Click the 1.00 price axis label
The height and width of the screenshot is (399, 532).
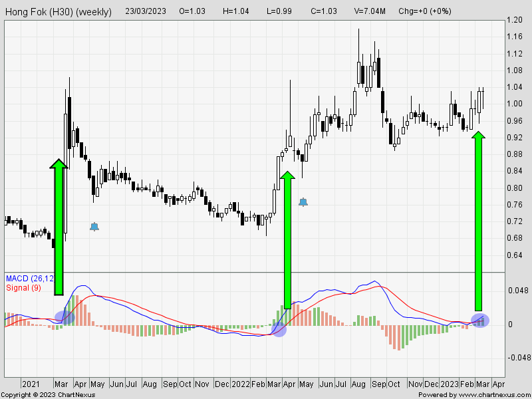coord(514,104)
